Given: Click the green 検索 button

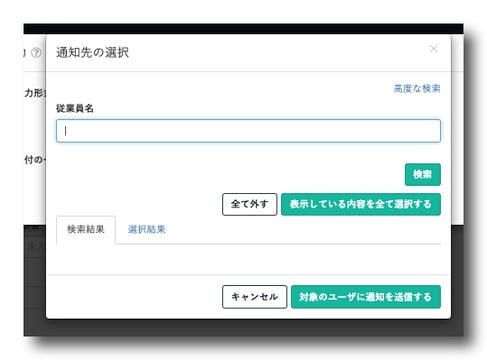Looking at the screenshot, I should (423, 174).
